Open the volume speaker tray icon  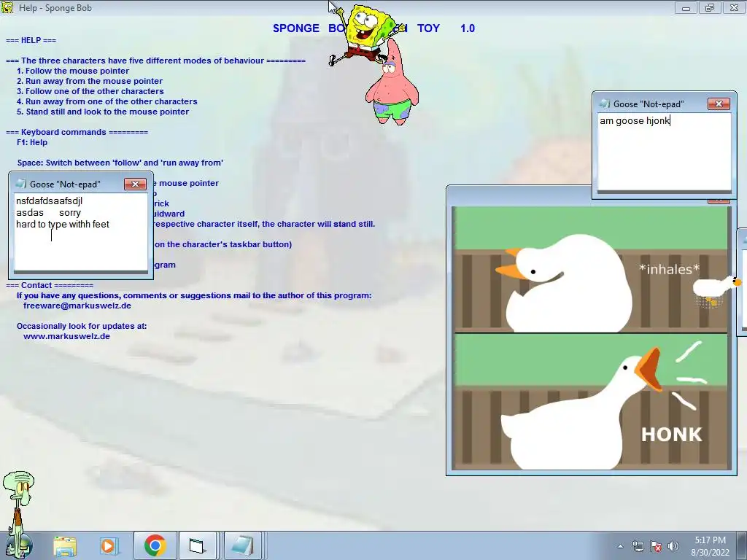coord(673,546)
